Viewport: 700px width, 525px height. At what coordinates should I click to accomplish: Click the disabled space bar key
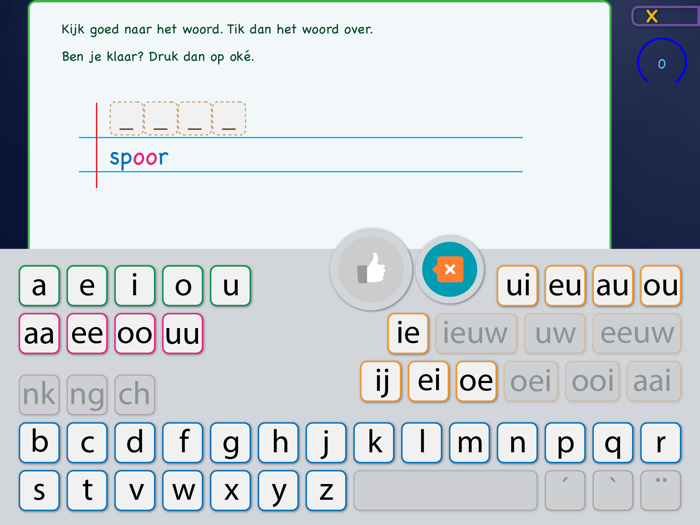coord(446,490)
